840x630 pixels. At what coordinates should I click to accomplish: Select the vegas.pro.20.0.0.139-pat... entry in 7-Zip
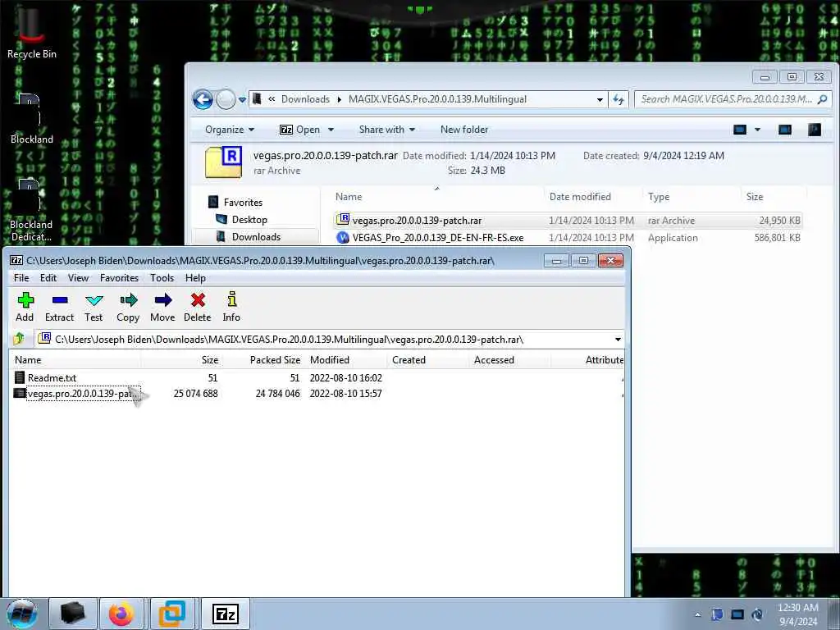76,393
